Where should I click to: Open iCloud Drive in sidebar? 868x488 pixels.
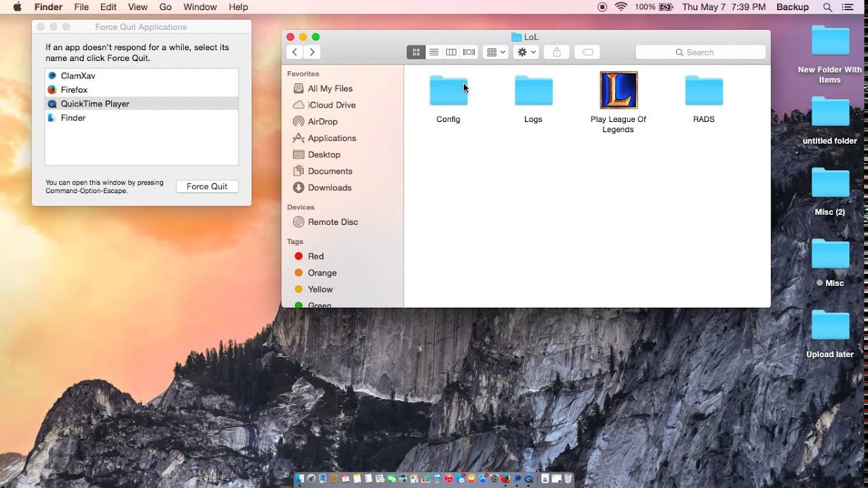pos(332,105)
